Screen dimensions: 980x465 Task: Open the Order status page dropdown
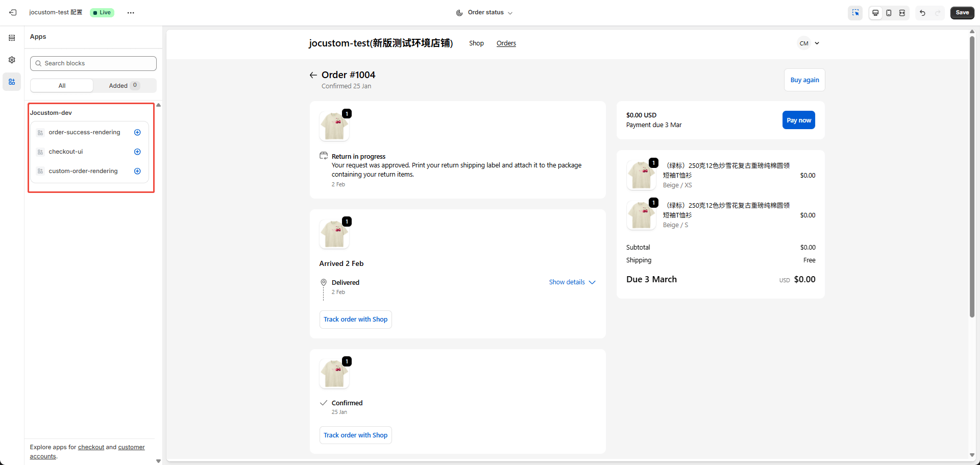pyautogui.click(x=484, y=13)
